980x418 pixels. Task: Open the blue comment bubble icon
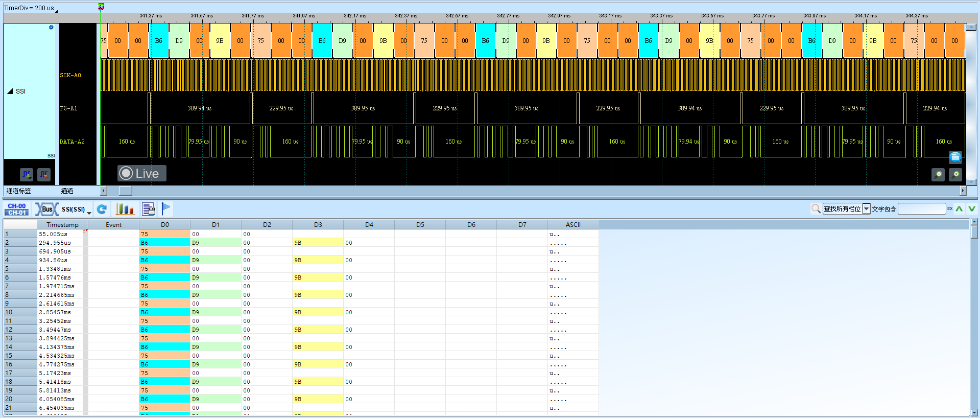coord(955,157)
